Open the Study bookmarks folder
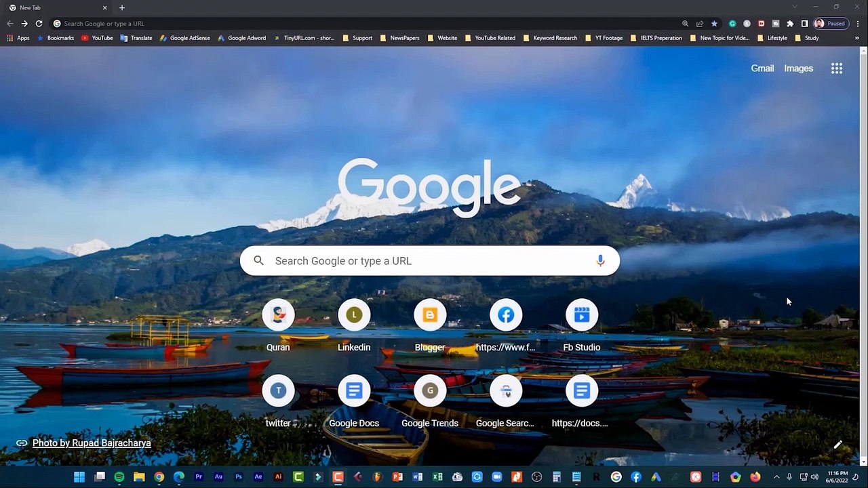Image resolution: width=868 pixels, height=488 pixels. 807,38
